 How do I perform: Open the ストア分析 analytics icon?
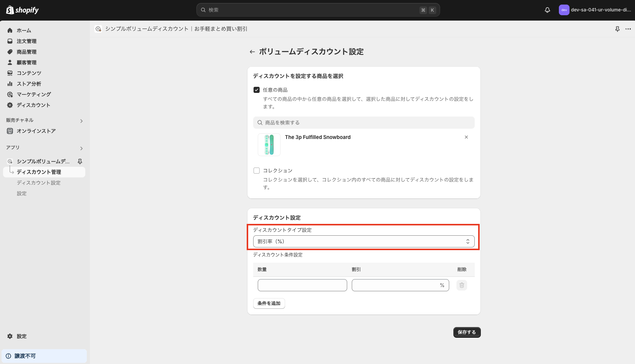click(10, 83)
